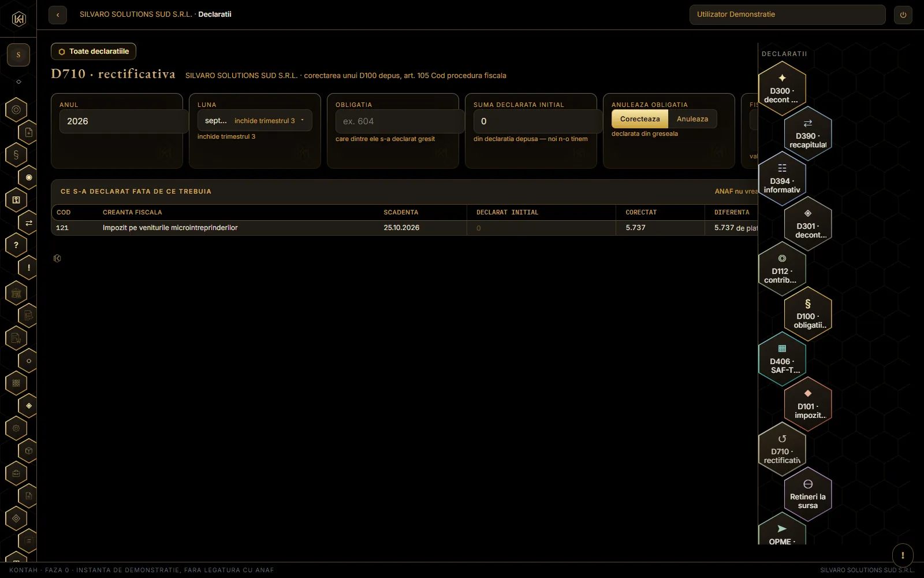Click the Utilizator Demonstratie field
Viewport: 924px width, 578px height.
pos(787,14)
